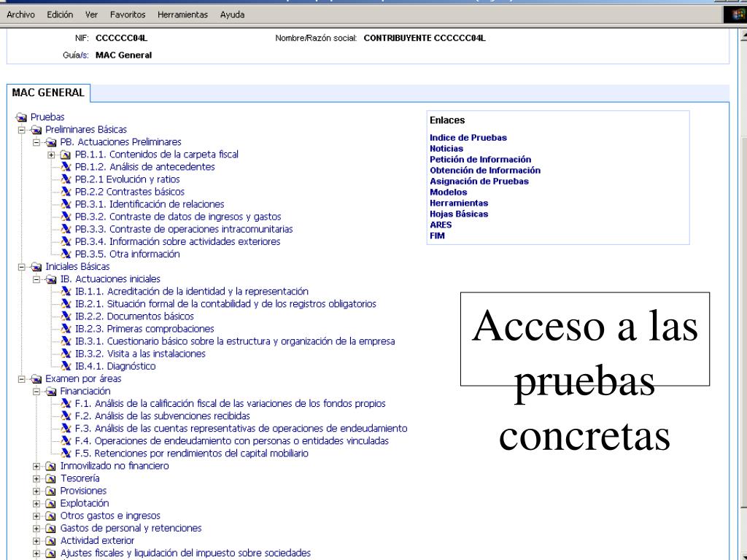Expand Otros gastos e ingresos node

tap(36, 516)
